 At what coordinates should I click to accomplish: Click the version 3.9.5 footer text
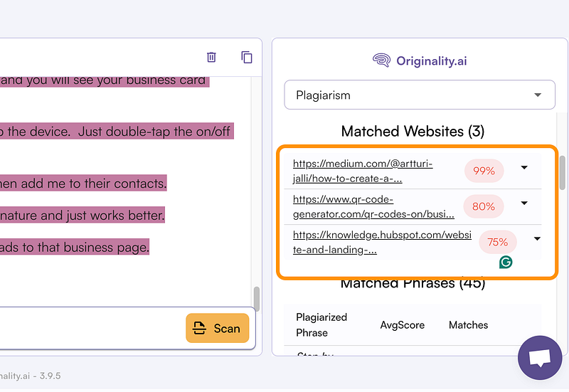click(x=50, y=376)
